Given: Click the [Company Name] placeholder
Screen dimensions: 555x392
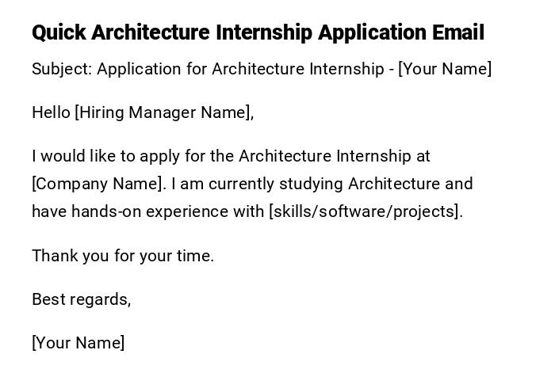Looking at the screenshot, I should 98,184.
